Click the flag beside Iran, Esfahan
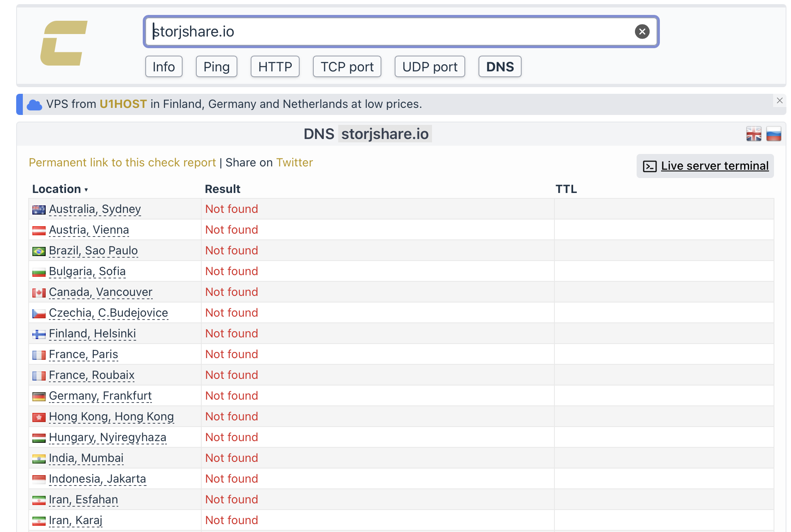This screenshot has height=532, width=791. click(39, 500)
